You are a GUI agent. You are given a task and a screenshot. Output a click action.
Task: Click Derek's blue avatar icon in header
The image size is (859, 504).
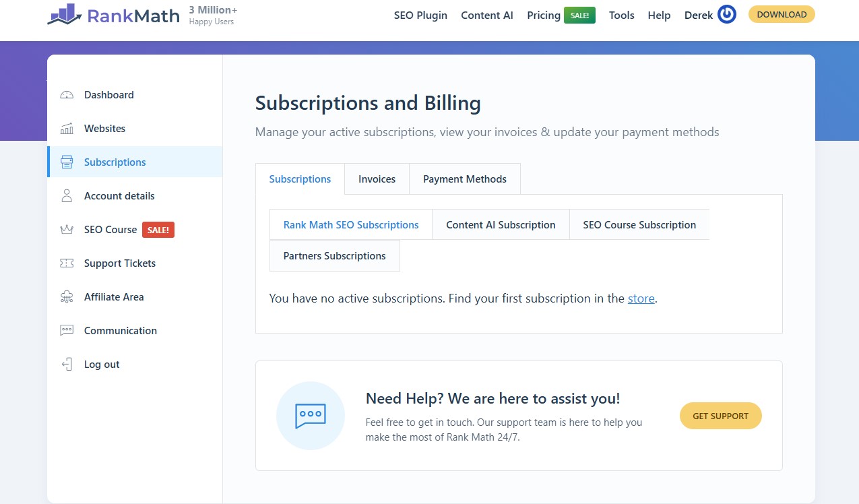727,14
